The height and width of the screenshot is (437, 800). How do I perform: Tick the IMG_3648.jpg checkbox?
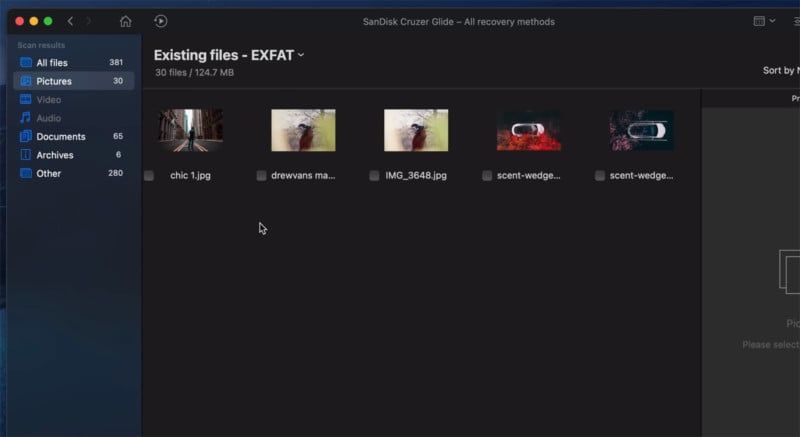click(x=375, y=175)
